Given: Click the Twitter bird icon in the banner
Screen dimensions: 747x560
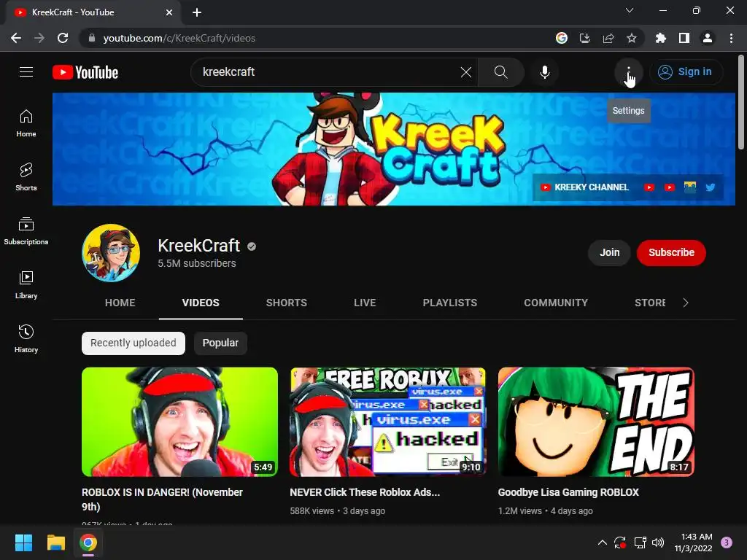Looking at the screenshot, I should click(711, 187).
